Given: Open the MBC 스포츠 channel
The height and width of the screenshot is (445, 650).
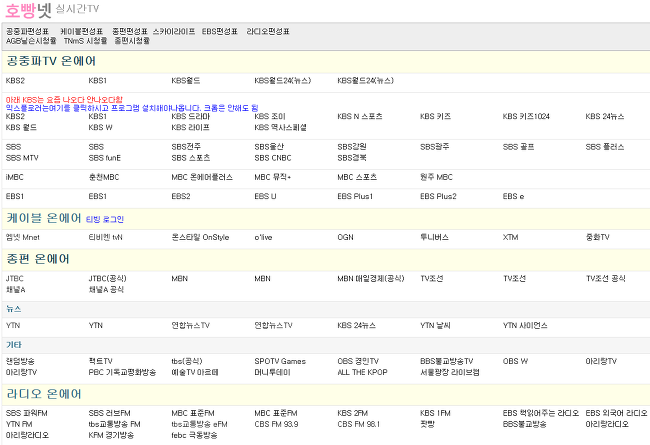Looking at the screenshot, I should click(357, 177).
